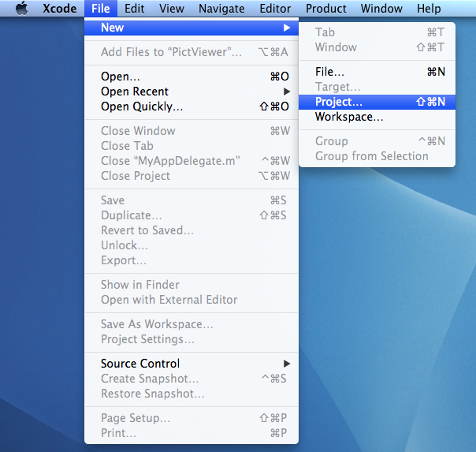Choose Open… from File menu
This screenshot has width=476, height=452.
192,77
